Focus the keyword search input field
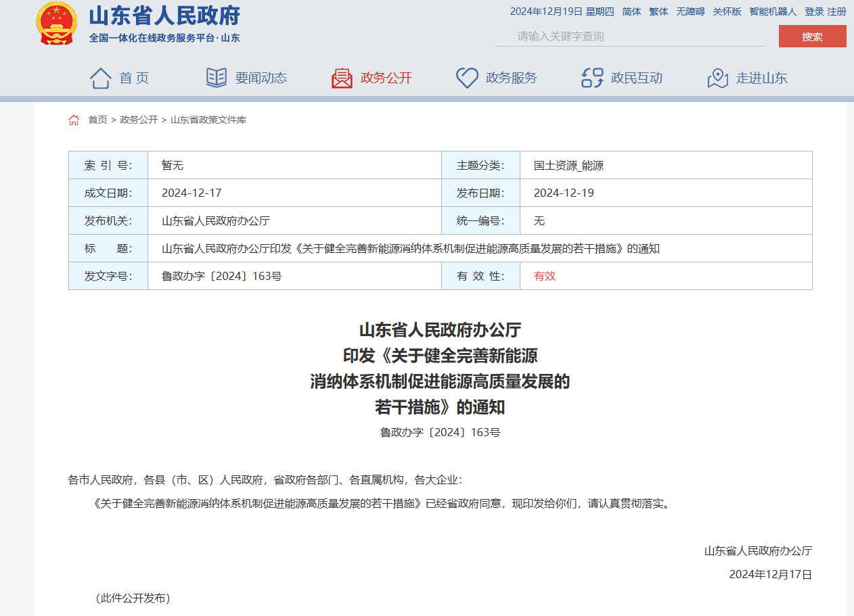The height and width of the screenshot is (616, 854). click(629, 37)
